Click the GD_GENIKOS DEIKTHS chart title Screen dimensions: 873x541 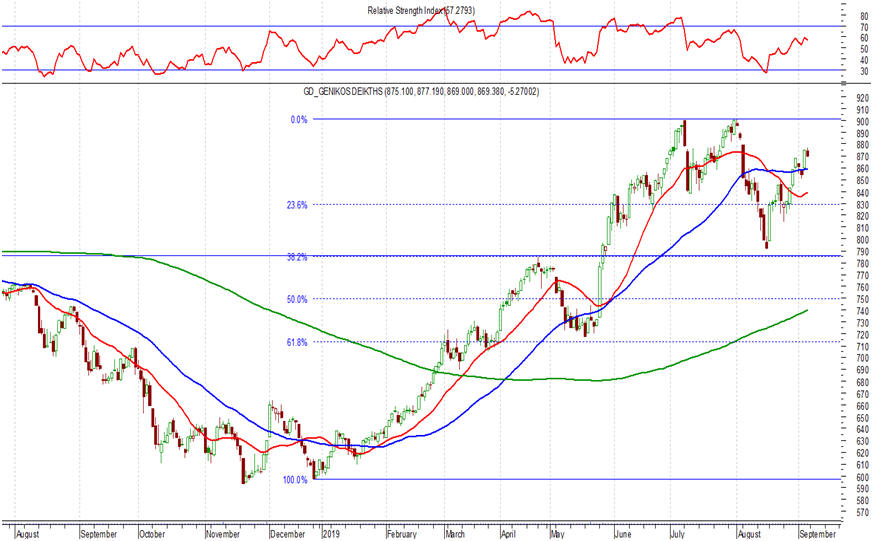pyautogui.click(x=421, y=92)
